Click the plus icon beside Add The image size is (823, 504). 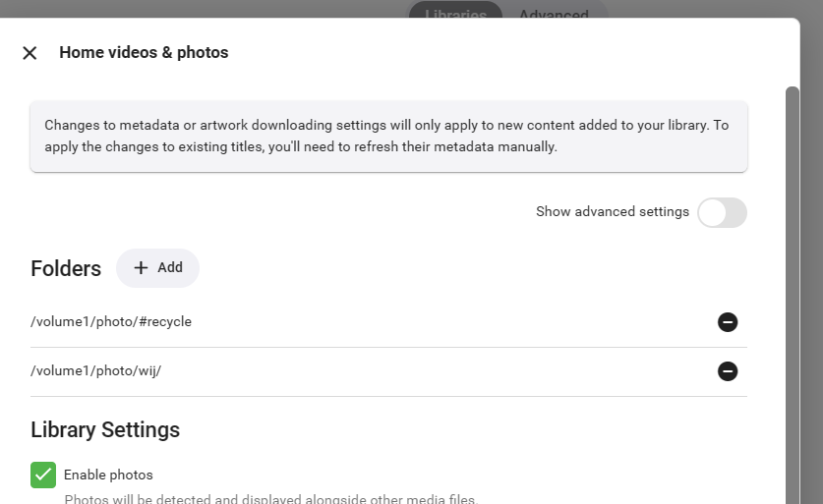pyautogui.click(x=141, y=268)
